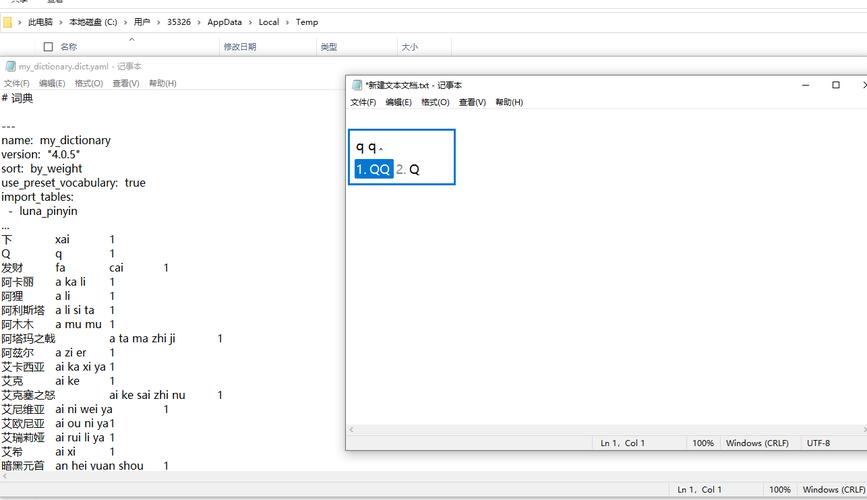Image resolution: width=867 pixels, height=500 pixels.
Task: Open 格式(O) menu in front Notepad
Action: (x=435, y=102)
